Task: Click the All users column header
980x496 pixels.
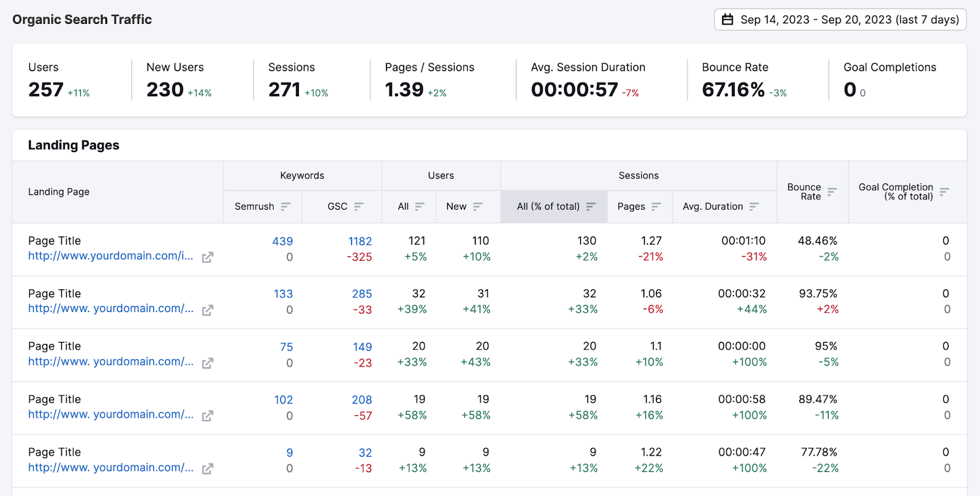Action: (x=403, y=207)
